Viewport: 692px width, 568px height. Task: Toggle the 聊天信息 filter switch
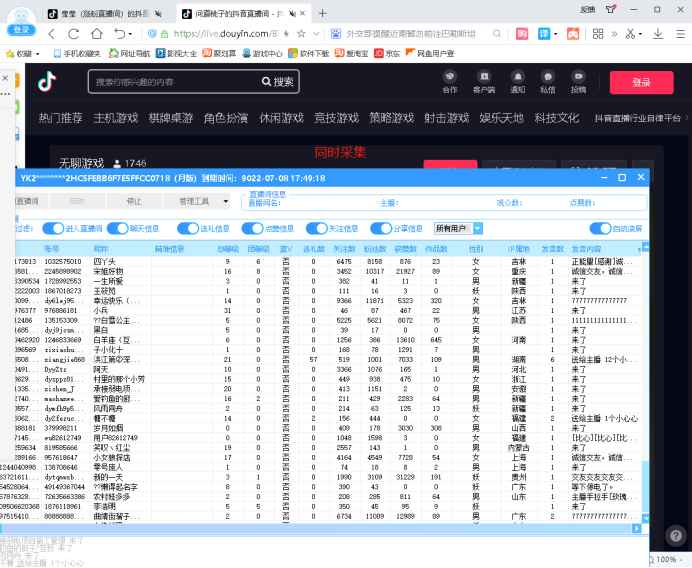coord(117,228)
